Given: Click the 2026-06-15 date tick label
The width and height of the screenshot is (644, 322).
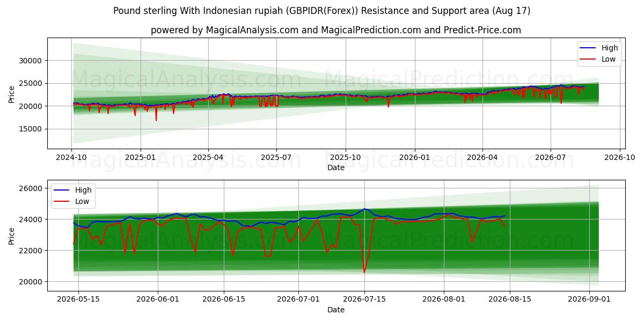Looking at the screenshot, I should click(223, 300).
